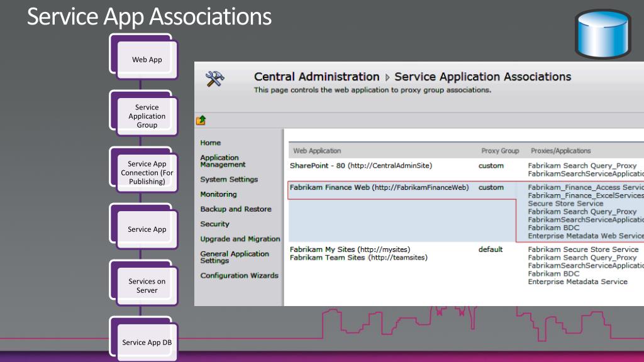Click the Service App Associations slide title

pyautogui.click(x=149, y=17)
